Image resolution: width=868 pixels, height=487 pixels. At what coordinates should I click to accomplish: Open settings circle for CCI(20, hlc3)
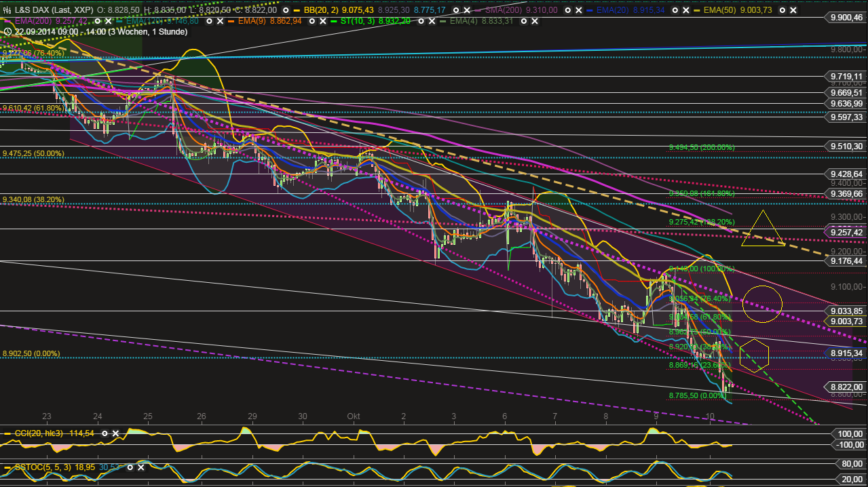pyautogui.click(x=105, y=433)
